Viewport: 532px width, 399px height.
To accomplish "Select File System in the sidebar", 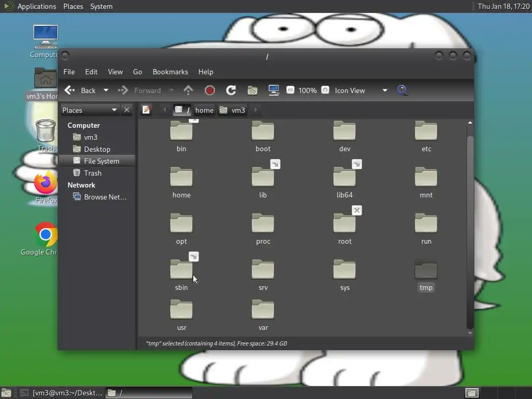I will click(97, 161).
